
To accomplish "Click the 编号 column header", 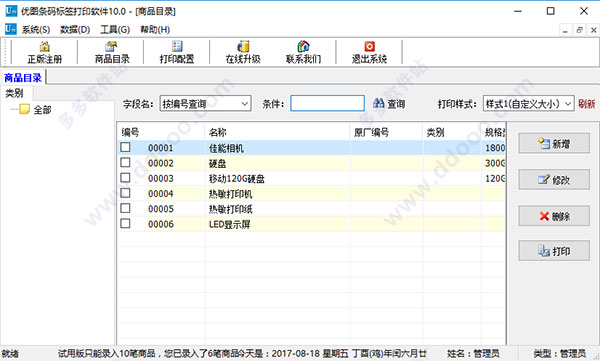I will pos(161,132).
